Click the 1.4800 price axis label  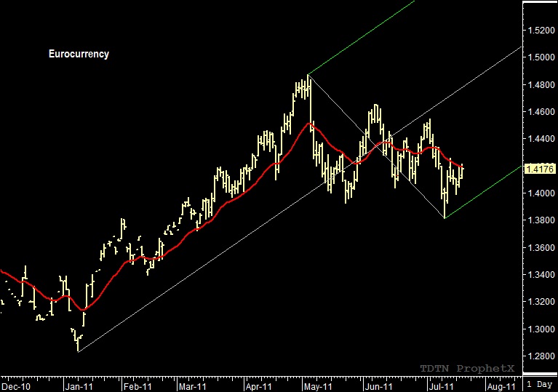pos(541,84)
